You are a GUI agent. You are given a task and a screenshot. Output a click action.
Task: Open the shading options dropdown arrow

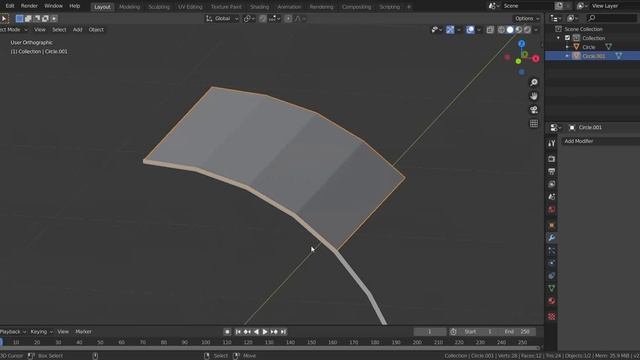(536, 30)
